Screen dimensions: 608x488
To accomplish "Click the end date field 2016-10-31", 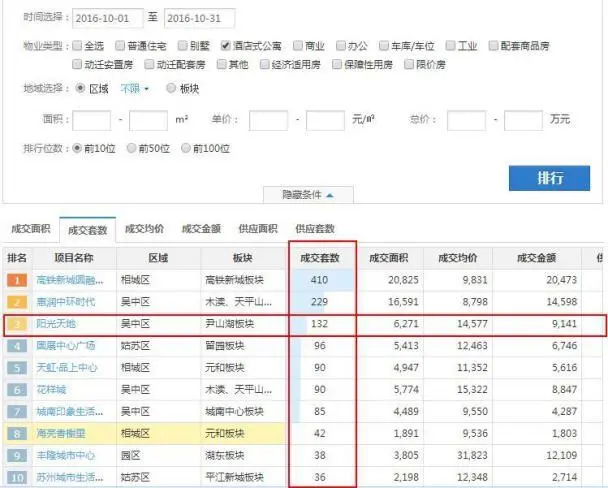I will point(199,19).
